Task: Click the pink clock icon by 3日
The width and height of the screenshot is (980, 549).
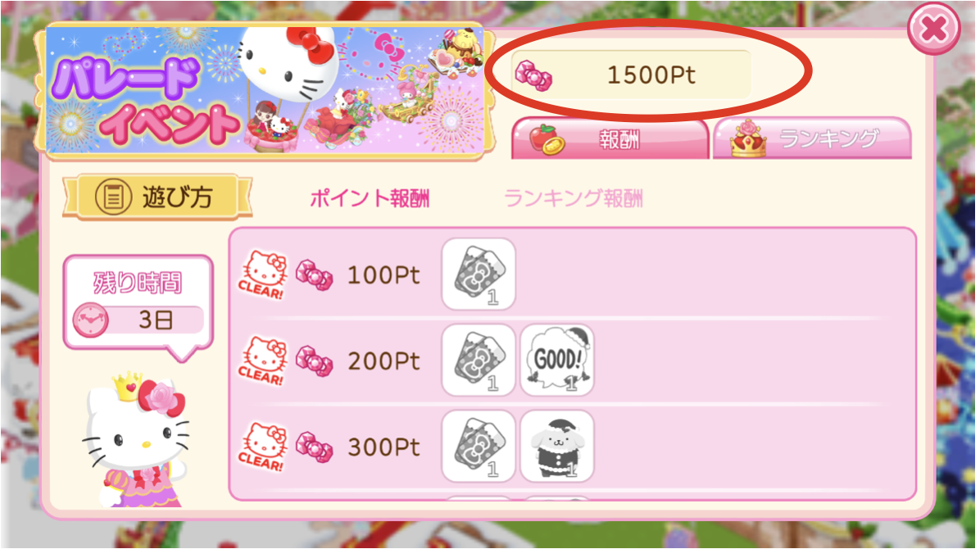Action: (91, 320)
